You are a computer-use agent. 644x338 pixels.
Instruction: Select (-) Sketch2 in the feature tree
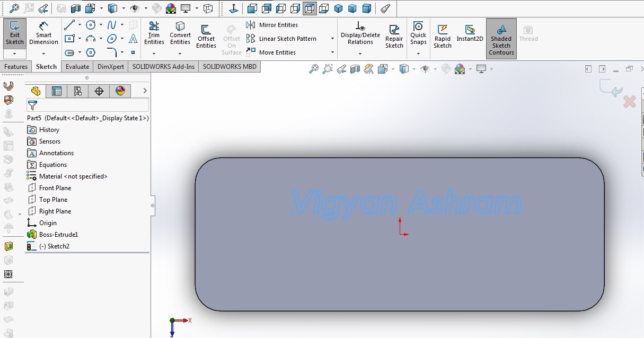(48, 246)
